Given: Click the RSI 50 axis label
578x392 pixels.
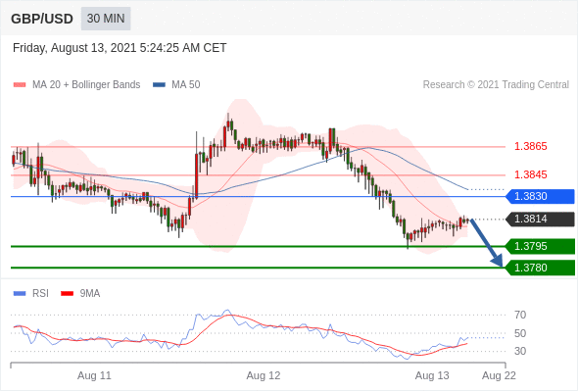Looking at the screenshot, I should click(x=520, y=333).
